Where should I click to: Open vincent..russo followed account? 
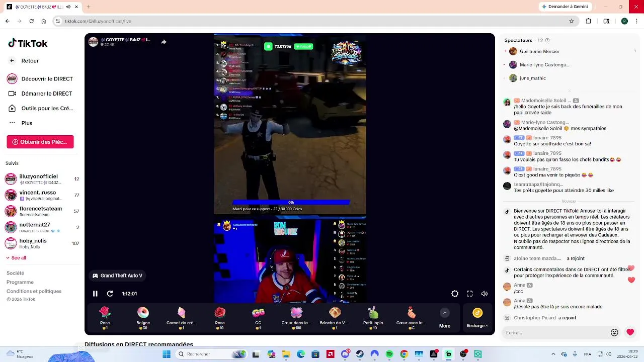click(x=42, y=195)
